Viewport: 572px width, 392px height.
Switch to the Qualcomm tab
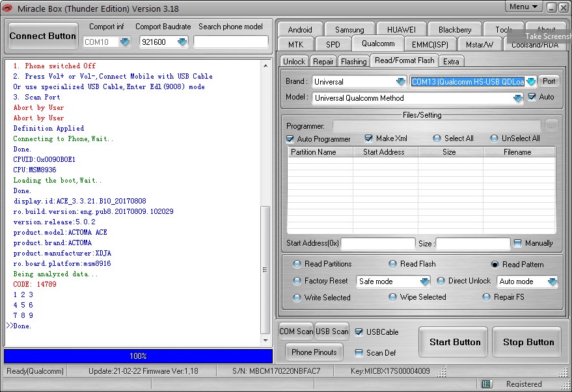coord(378,44)
